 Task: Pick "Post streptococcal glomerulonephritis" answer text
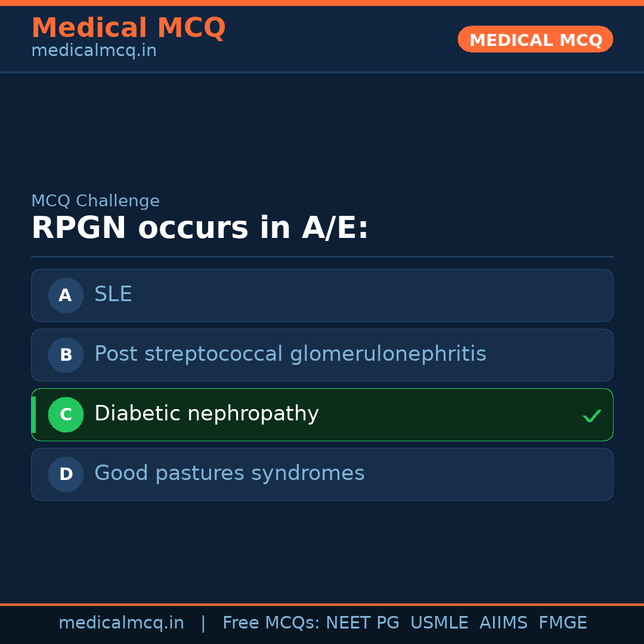(x=290, y=354)
